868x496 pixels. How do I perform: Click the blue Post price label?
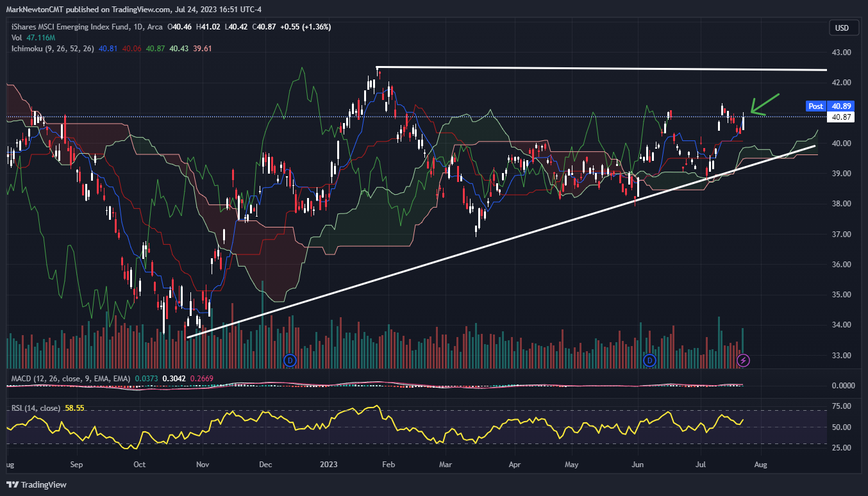point(815,106)
